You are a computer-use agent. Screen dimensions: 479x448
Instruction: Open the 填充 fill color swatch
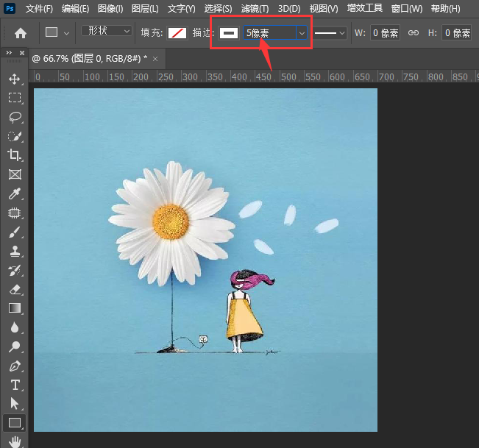click(177, 33)
